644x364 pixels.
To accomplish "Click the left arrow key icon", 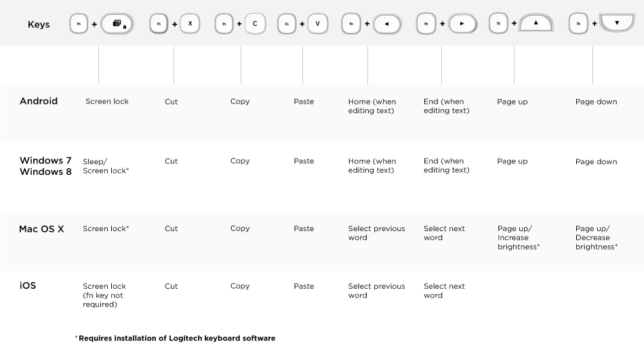I will pyautogui.click(x=387, y=24).
